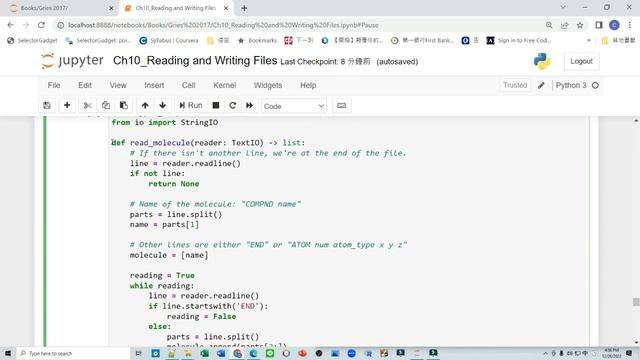Viewport: 640px width, 360px height.
Task: Run the current cell
Action: (191, 106)
